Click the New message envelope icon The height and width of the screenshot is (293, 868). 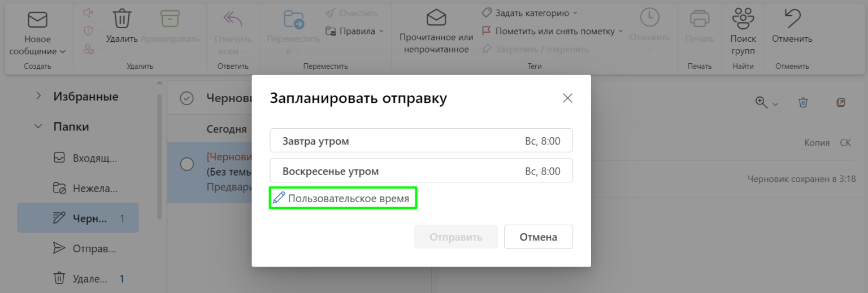pos(38,20)
